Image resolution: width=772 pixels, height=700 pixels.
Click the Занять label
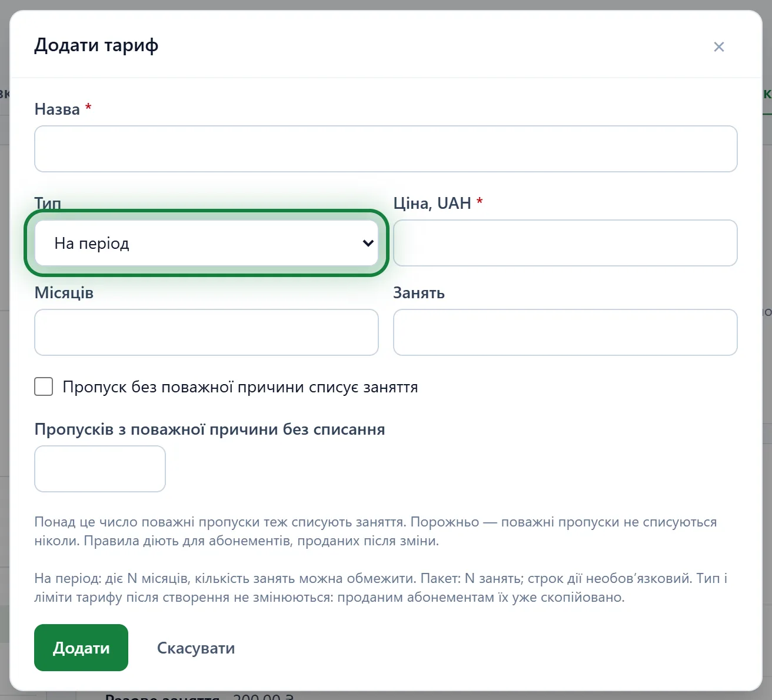[419, 293]
